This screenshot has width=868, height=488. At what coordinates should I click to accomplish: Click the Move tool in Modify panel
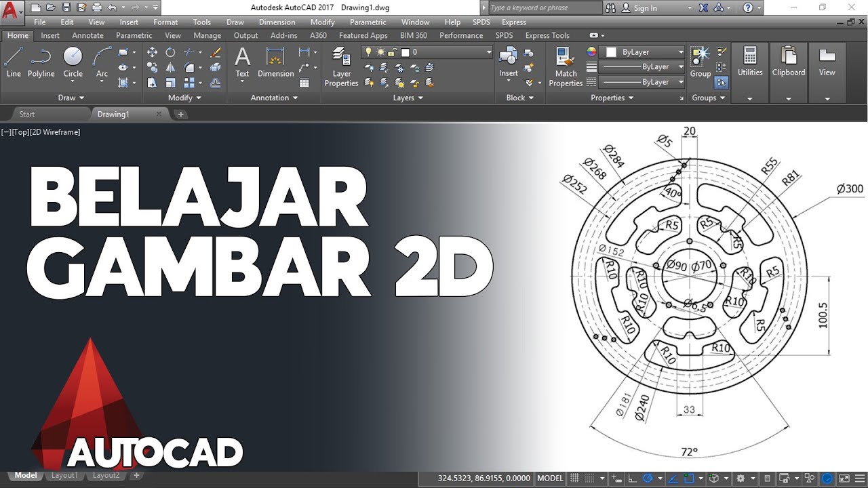tap(152, 52)
